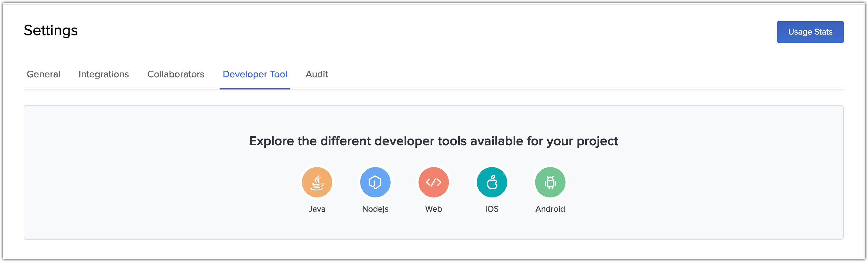Click the Android text label

pyautogui.click(x=550, y=209)
